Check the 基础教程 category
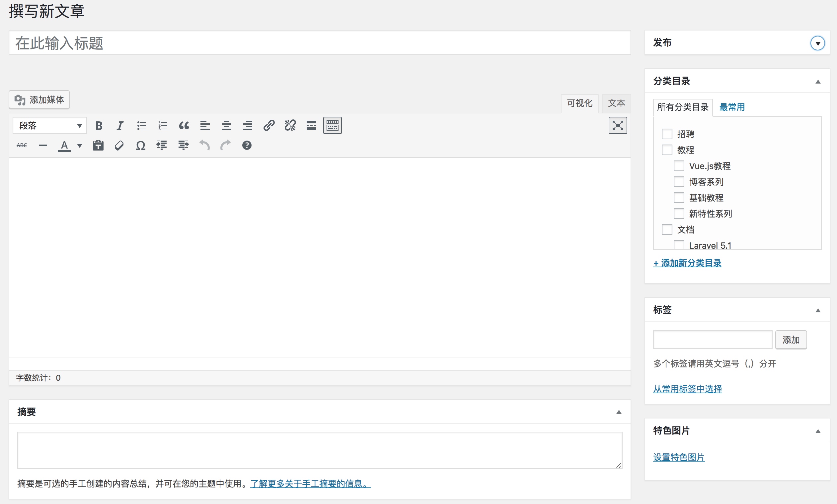This screenshot has width=837, height=504. point(679,198)
